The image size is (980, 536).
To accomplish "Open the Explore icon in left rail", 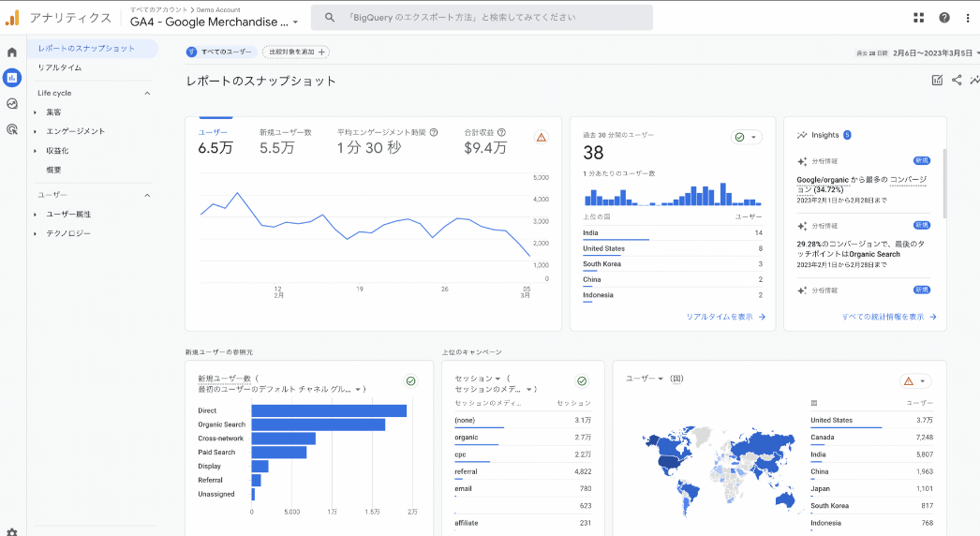I will pos(12,104).
